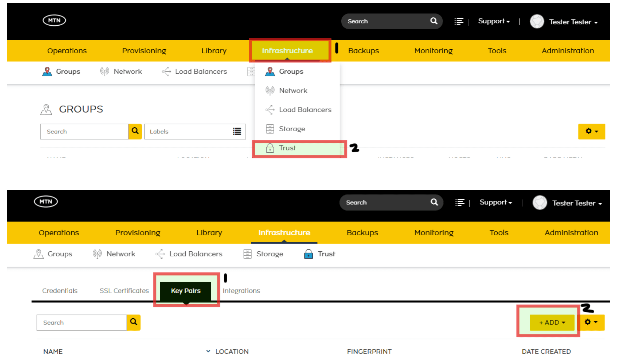Click the Tester Tester avatar in bottom header
This screenshot has height=364, width=617.
[x=540, y=203]
